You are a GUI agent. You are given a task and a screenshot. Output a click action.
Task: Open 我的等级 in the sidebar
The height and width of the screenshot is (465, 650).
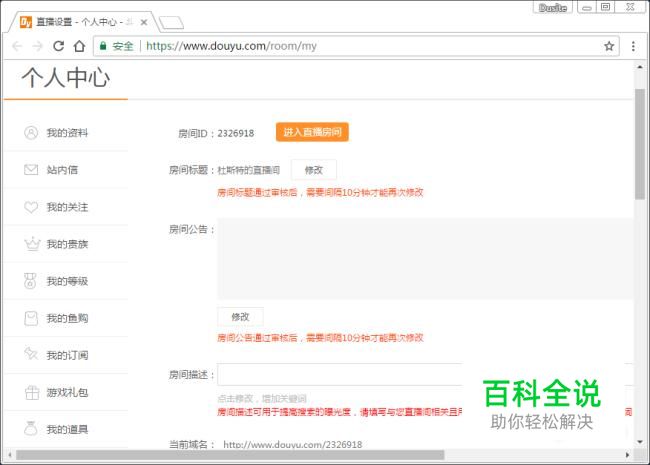tap(66, 281)
